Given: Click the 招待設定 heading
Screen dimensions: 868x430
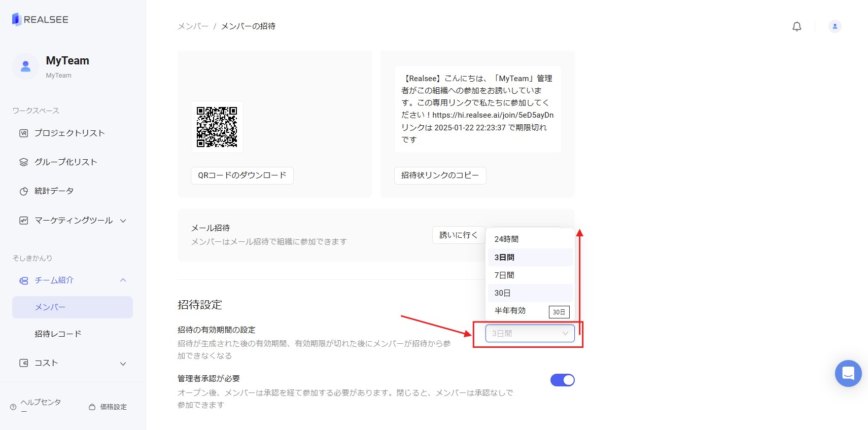Looking at the screenshot, I should (200, 305).
